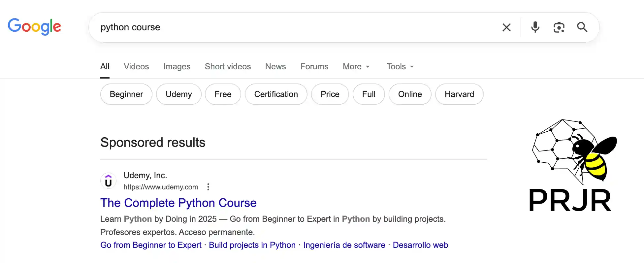Click the https://www.udemy.com URL text

pyautogui.click(x=161, y=187)
